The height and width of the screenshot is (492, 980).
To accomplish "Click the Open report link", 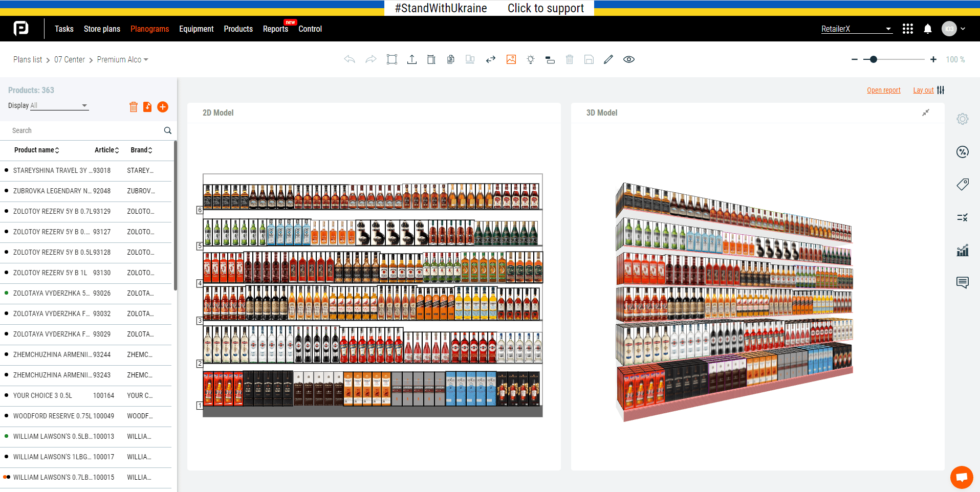I will click(883, 91).
